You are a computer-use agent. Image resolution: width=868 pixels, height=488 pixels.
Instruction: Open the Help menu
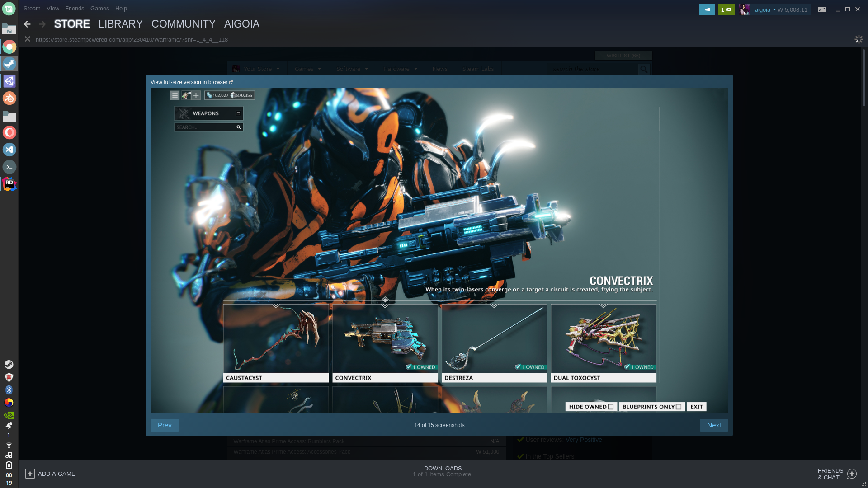pos(121,8)
